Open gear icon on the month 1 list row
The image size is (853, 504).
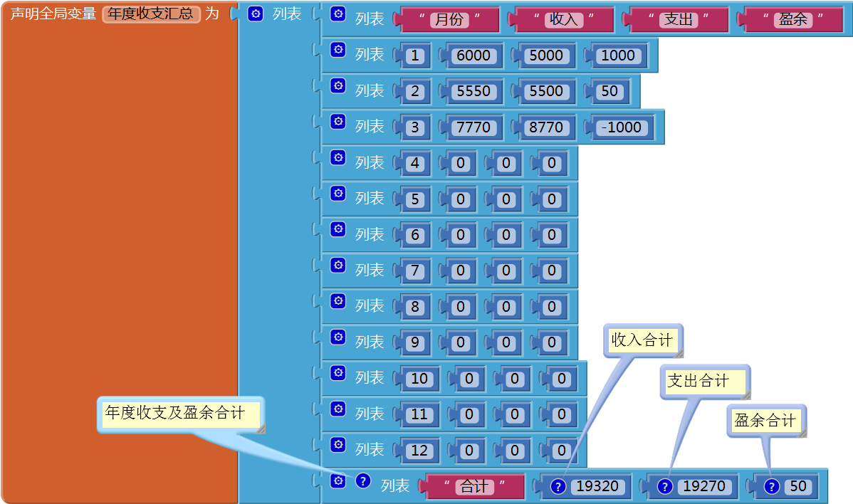338,50
